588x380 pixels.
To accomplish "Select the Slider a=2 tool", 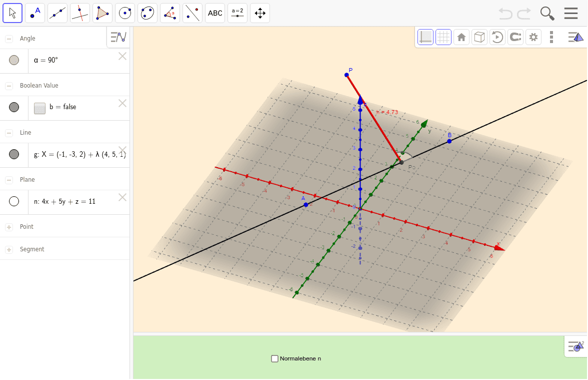I will (x=237, y=13).
